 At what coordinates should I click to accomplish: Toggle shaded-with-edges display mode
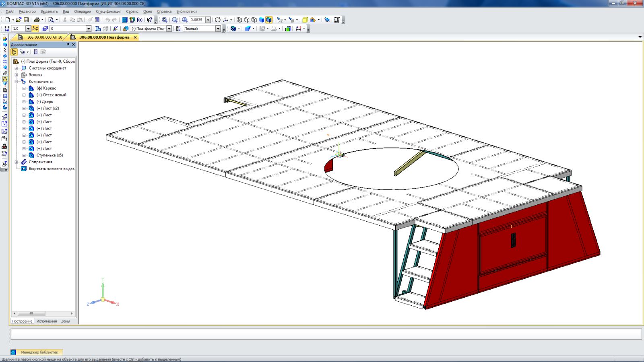pos(269,20)
